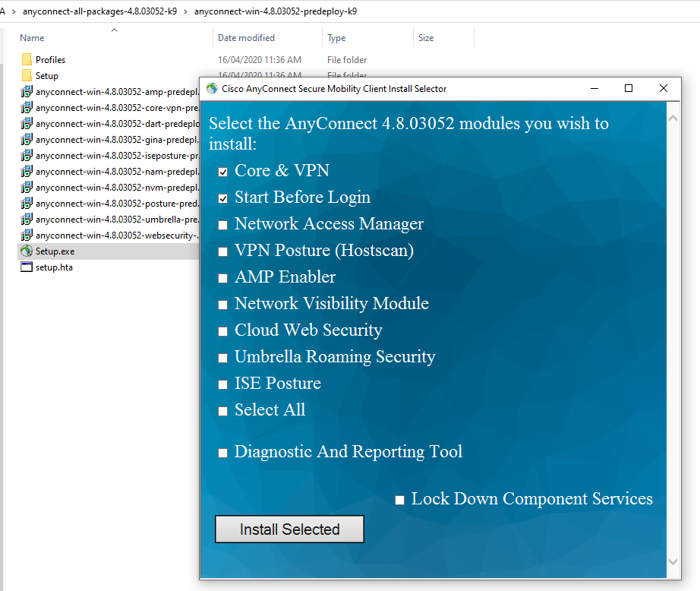Screen dimensions: 700x591
Task: Sort by Date modified column header
Action: 246,38
